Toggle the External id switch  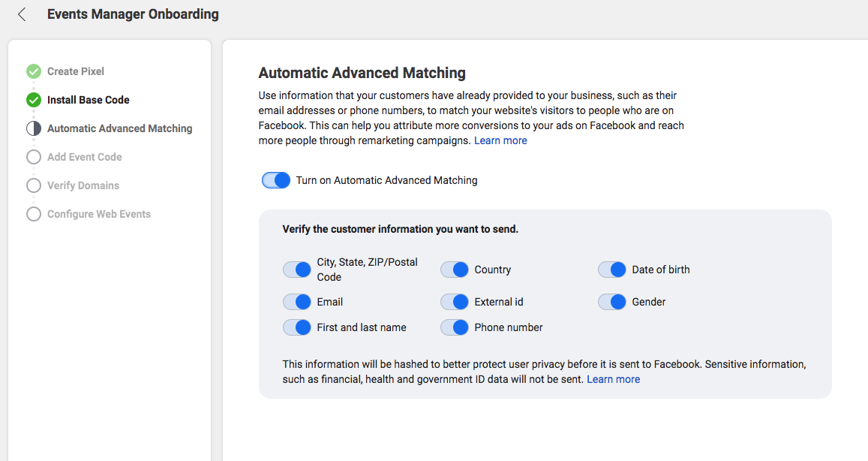[455, 302]
